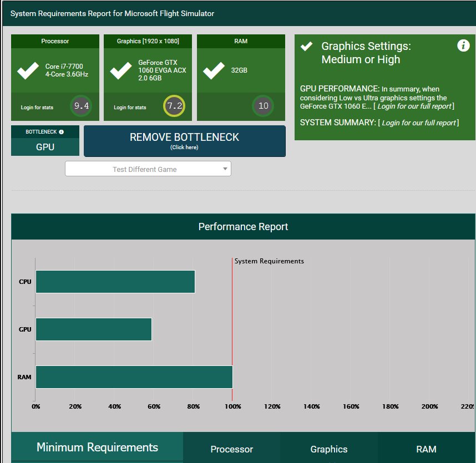Open the RAM requirements tab

point(426,449)
